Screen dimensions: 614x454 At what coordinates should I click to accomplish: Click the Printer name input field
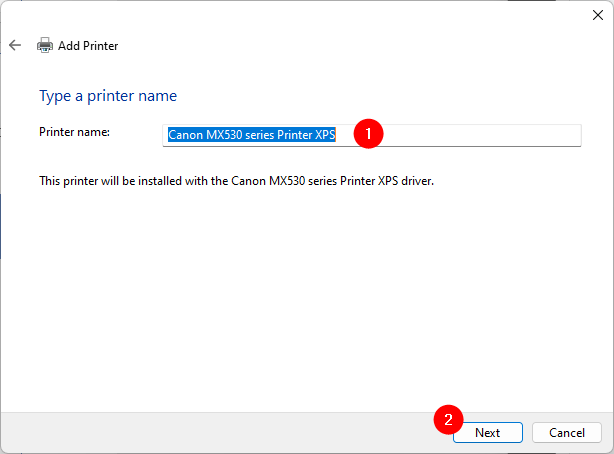coord(372,135)
